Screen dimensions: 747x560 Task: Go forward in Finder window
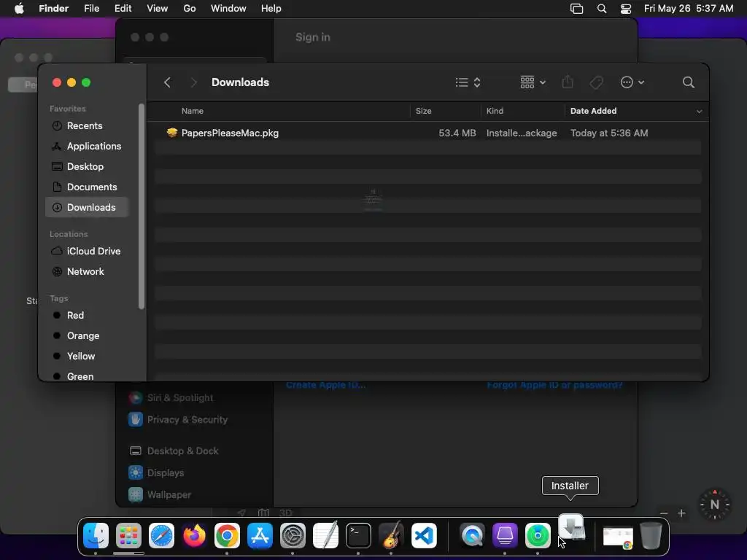pos(193,82)
